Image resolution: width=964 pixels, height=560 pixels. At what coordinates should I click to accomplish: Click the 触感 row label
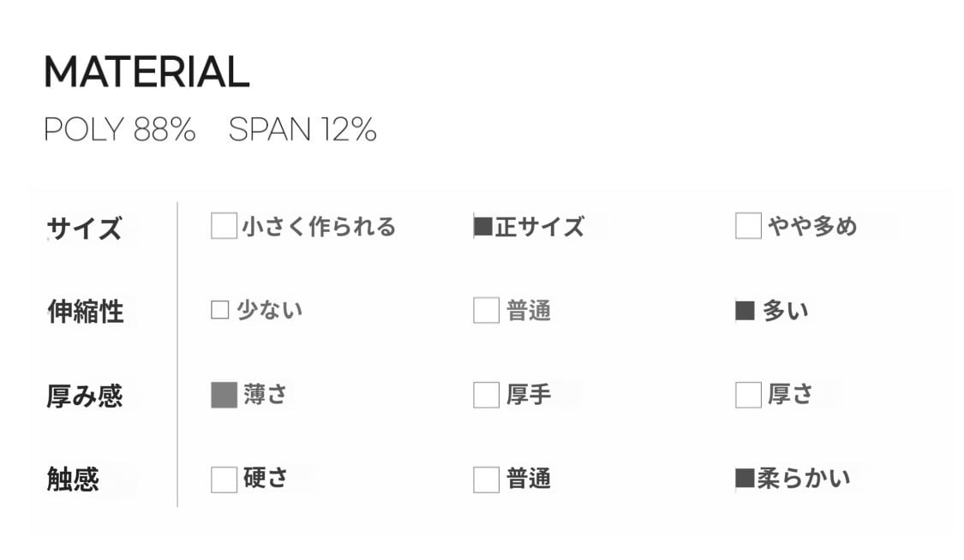click(x=73, y=479)
